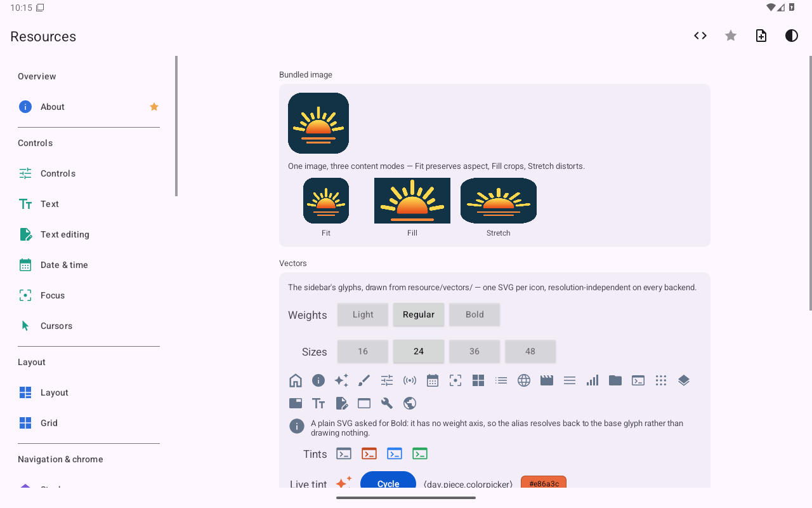Click the solid earth globe glyph

click(410, 403)
